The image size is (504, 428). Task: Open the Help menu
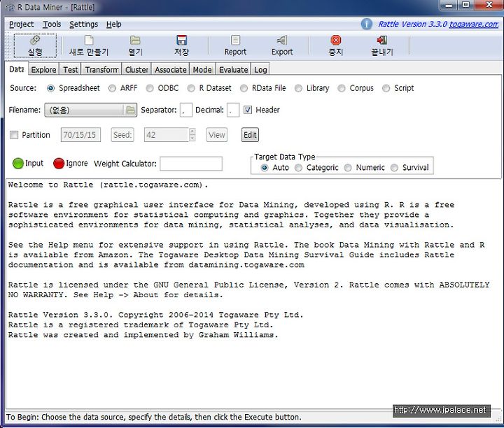[x=114, y=24]
